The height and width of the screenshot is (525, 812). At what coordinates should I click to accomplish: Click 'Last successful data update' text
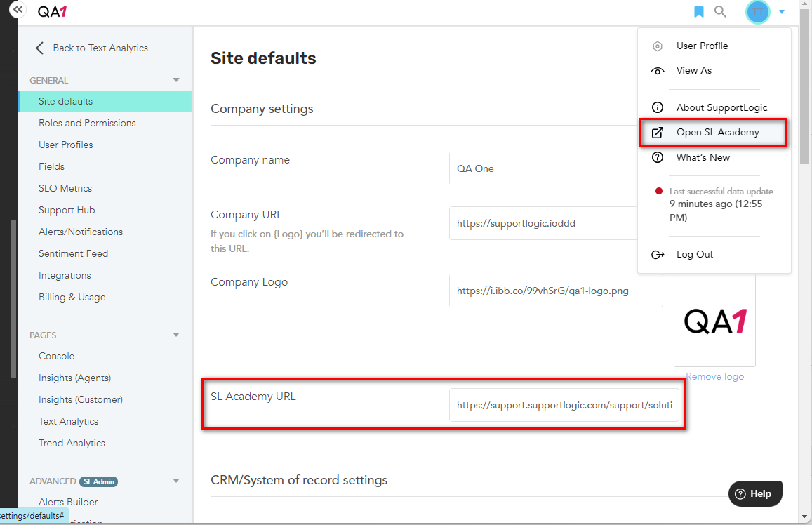[x=721, y=192]
